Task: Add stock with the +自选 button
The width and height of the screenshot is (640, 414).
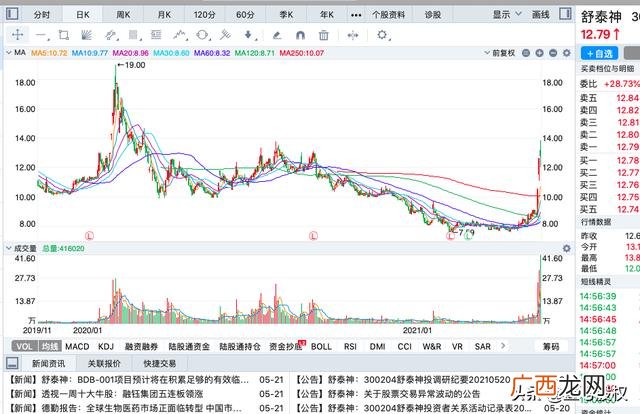Action: pyautogui.click(x=600, y=53)
